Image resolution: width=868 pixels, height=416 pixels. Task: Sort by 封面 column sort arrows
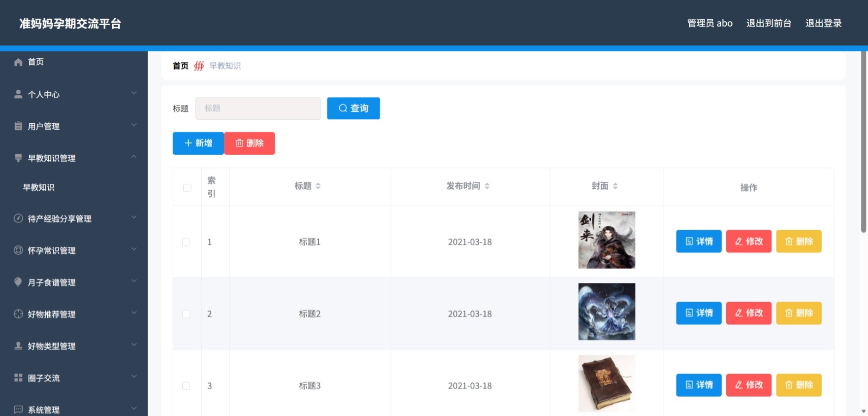pyautogui.click(x=615, y=186)
